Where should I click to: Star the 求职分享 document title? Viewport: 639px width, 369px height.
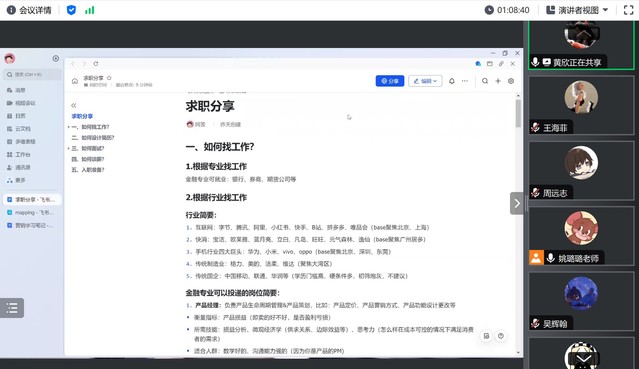[x=109, y=77]
